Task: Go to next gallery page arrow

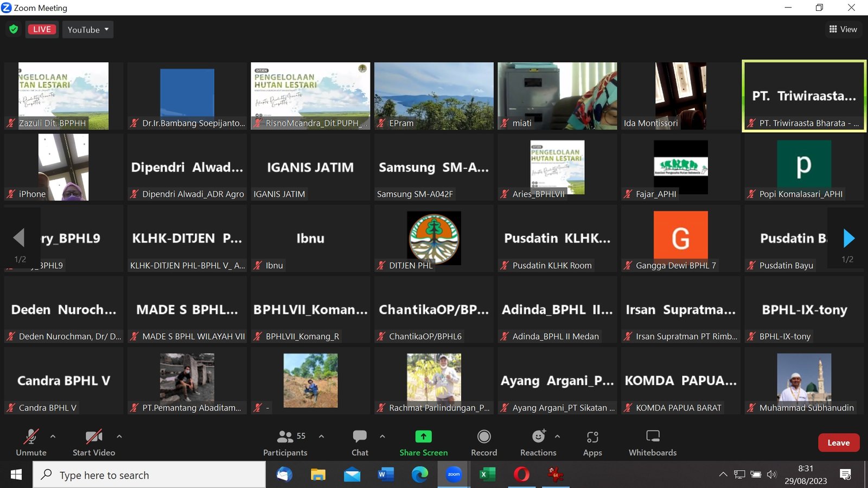Action: click(849, 238)
